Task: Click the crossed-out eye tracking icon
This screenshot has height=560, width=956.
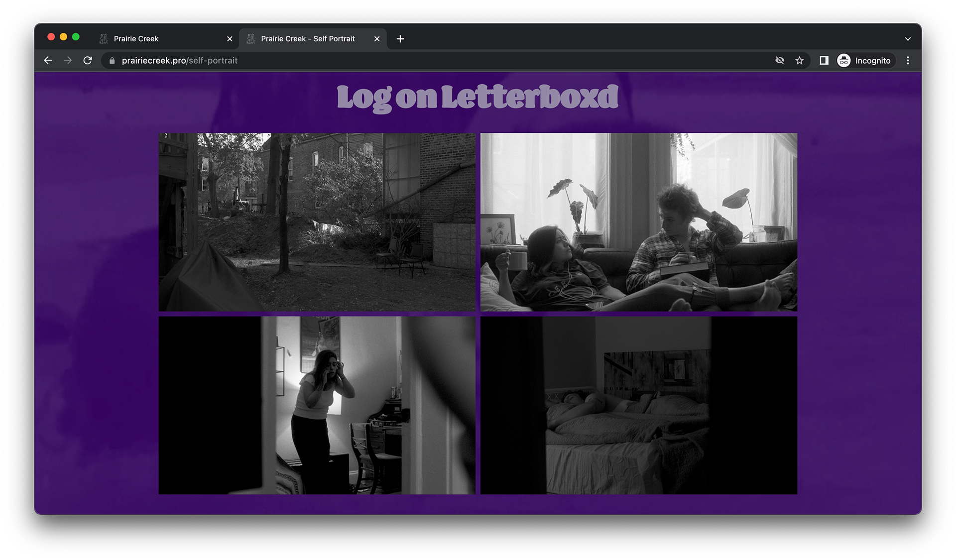Action: (780, 61)
